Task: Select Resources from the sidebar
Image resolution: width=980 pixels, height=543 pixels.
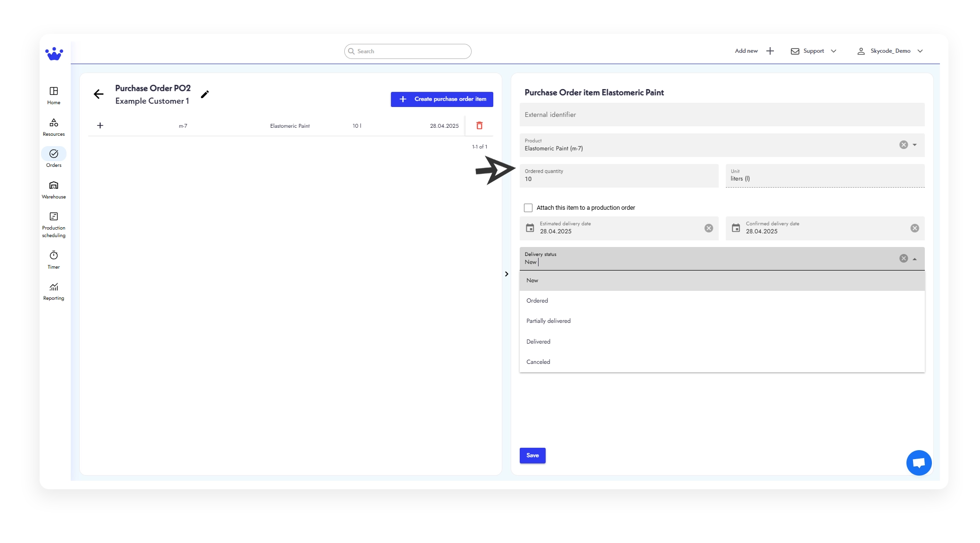Action: coord(54,126)
